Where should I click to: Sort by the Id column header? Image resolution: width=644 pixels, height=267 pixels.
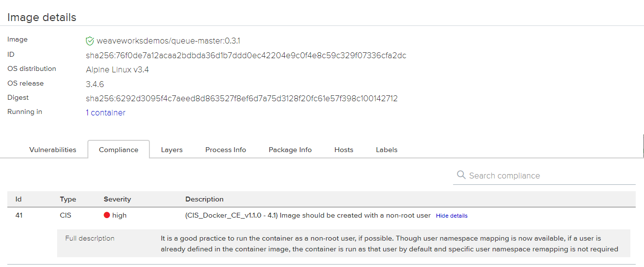pos(19,199)
